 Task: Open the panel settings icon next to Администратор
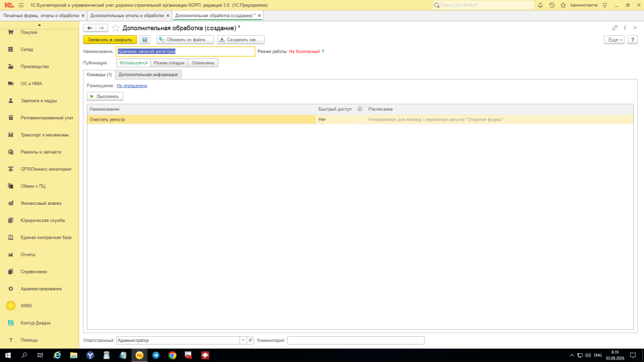(x=604, y=5)
